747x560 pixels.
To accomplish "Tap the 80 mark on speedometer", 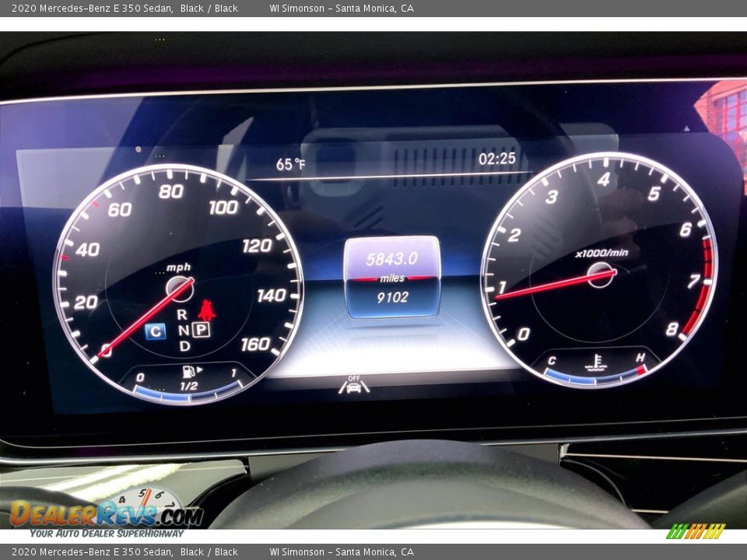I will 171,191.
